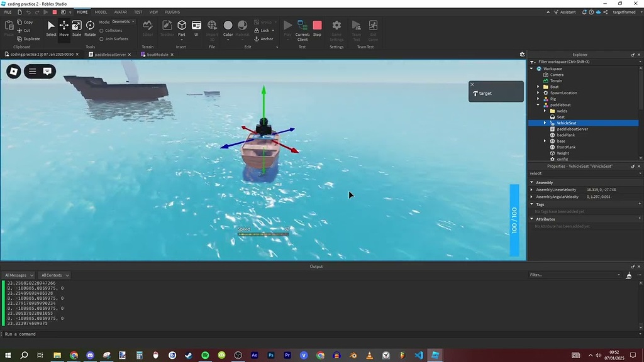
Task: Toggle the Anchor property on the selection
Action: 265,38
